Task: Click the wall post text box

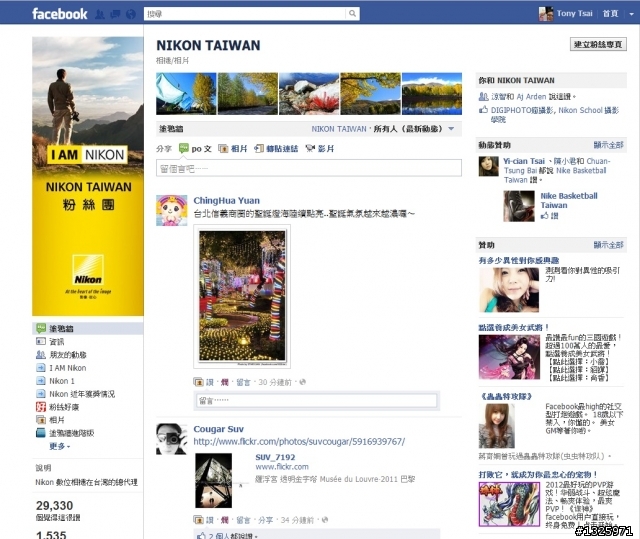Action: [309, 168]
